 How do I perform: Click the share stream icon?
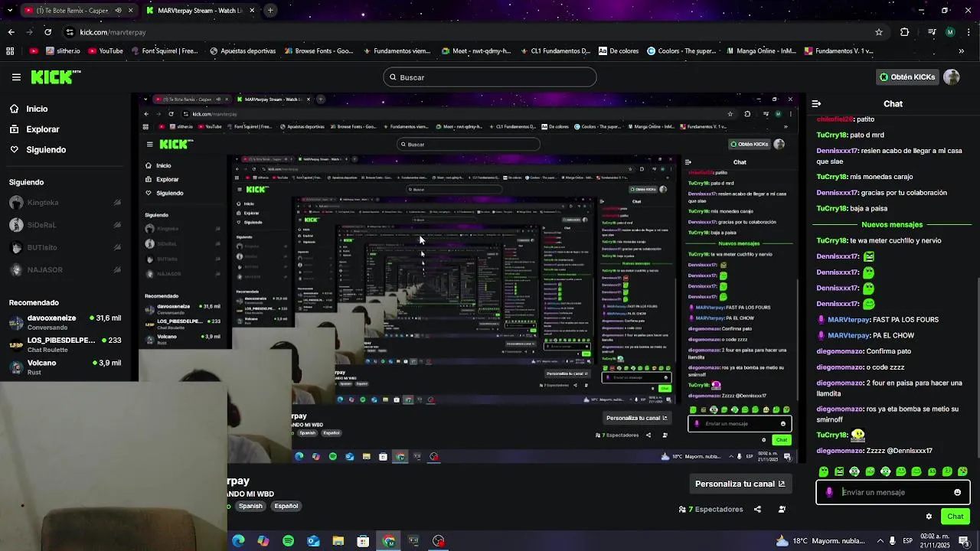point(757,509)
